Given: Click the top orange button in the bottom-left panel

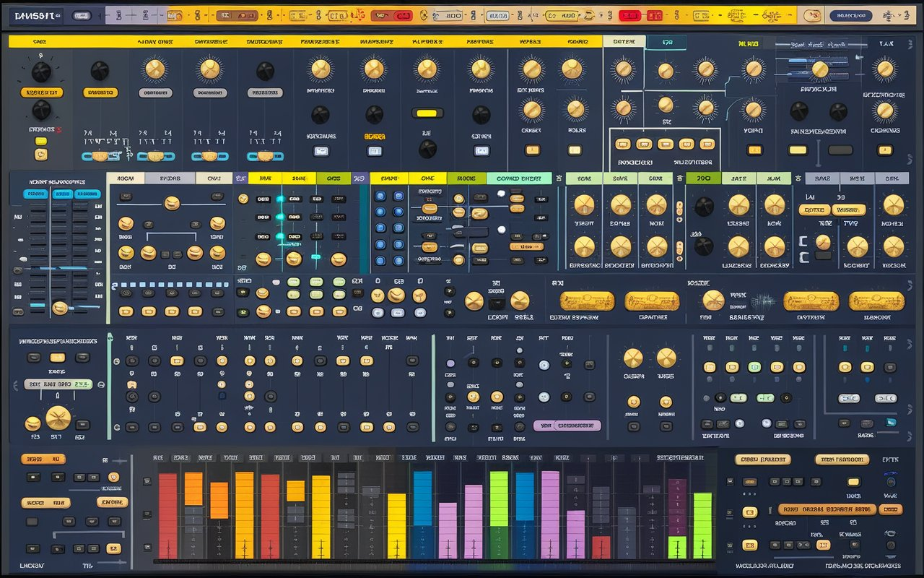Looking at the screenshot, I should tap(43, 459).
